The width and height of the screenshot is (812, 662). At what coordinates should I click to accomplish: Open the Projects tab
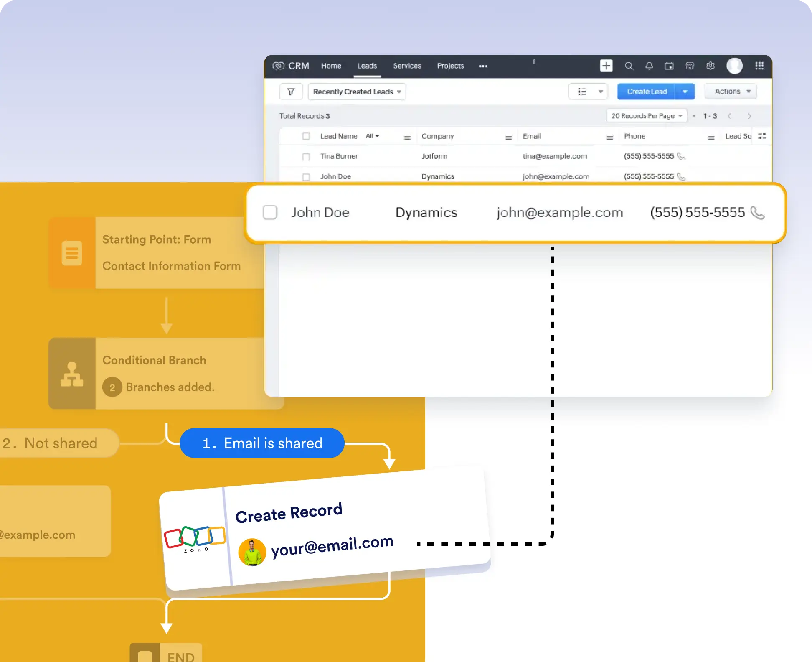(x=450, y=66)
